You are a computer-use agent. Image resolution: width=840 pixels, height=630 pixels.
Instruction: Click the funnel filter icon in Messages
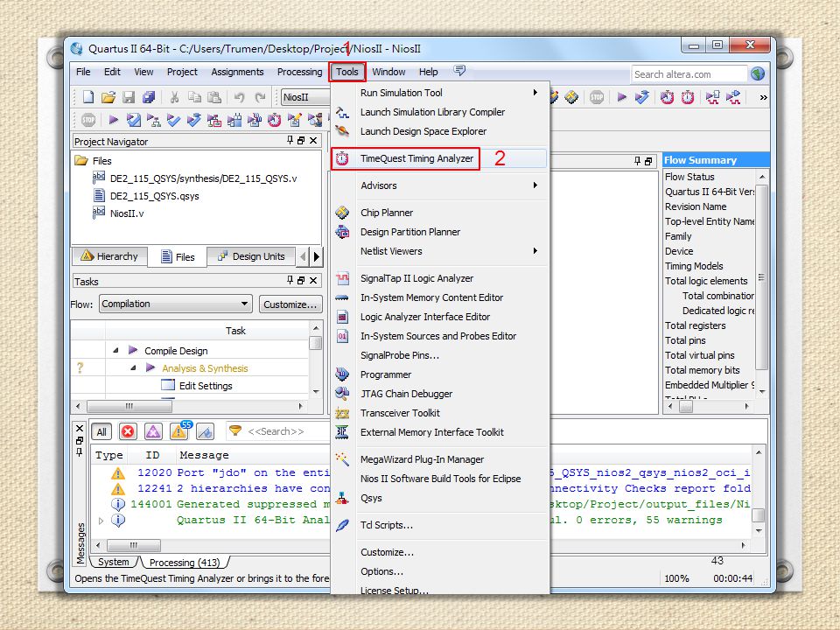tap(235, 430)
